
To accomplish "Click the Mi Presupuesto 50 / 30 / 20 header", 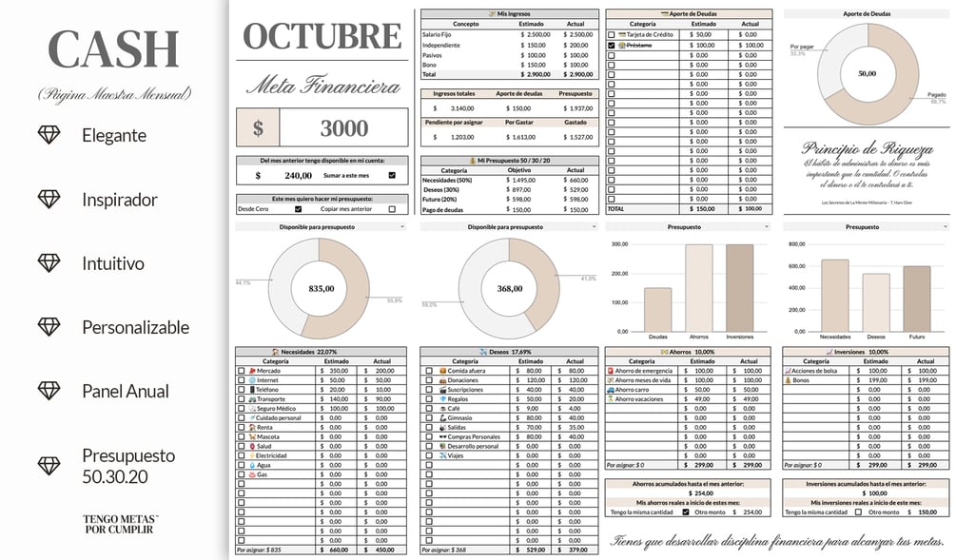I will (x=510, y=161).
